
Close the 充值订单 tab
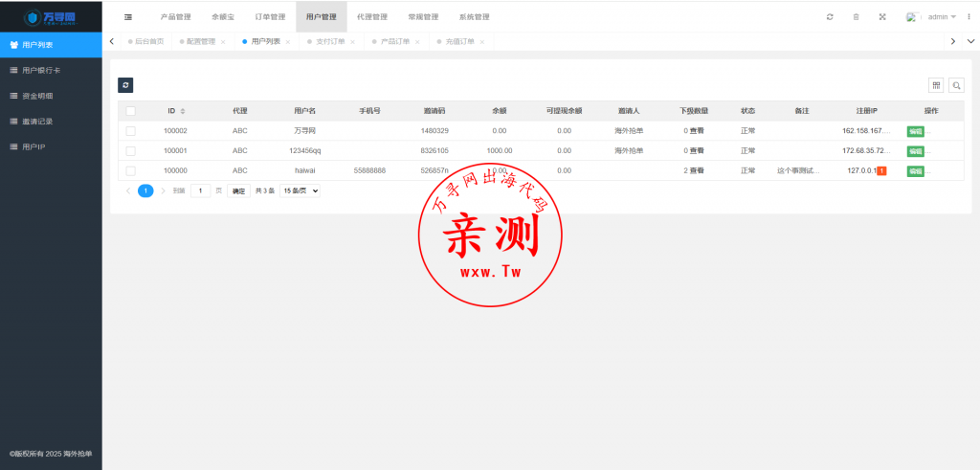tap(481, 42)
